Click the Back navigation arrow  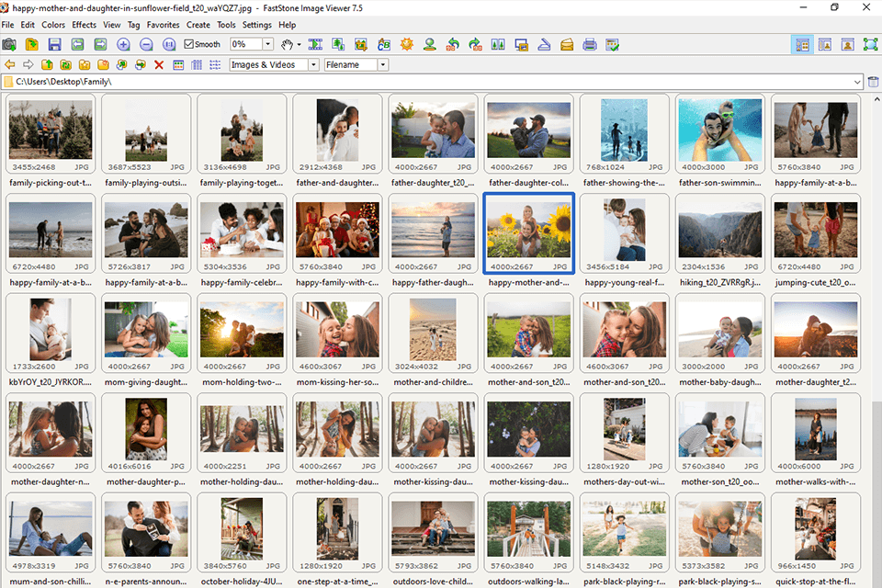click(9, 64)
